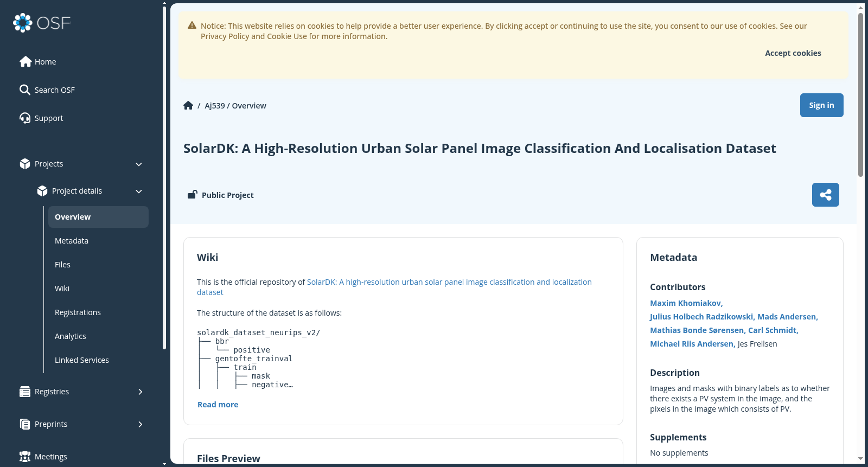This screenshot has width=868, height=467.
Task: Click the page scroll down arrow
Action: tap(860, 459)
